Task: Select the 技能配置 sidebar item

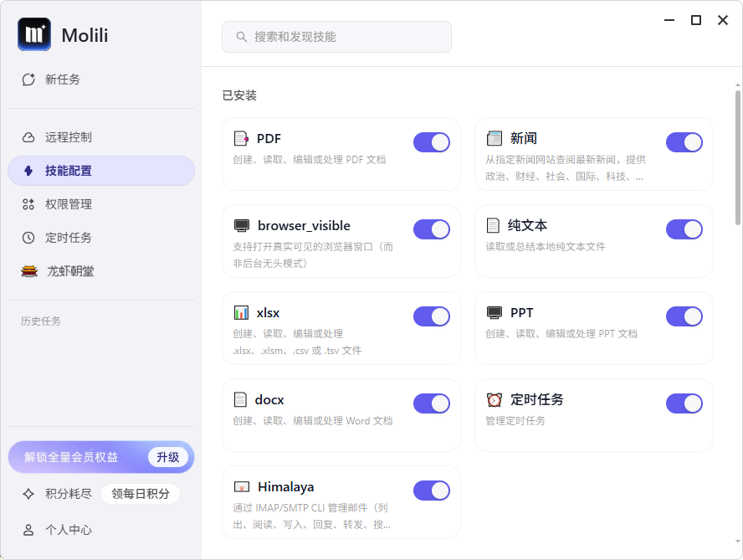Action: tap(101, 171)
